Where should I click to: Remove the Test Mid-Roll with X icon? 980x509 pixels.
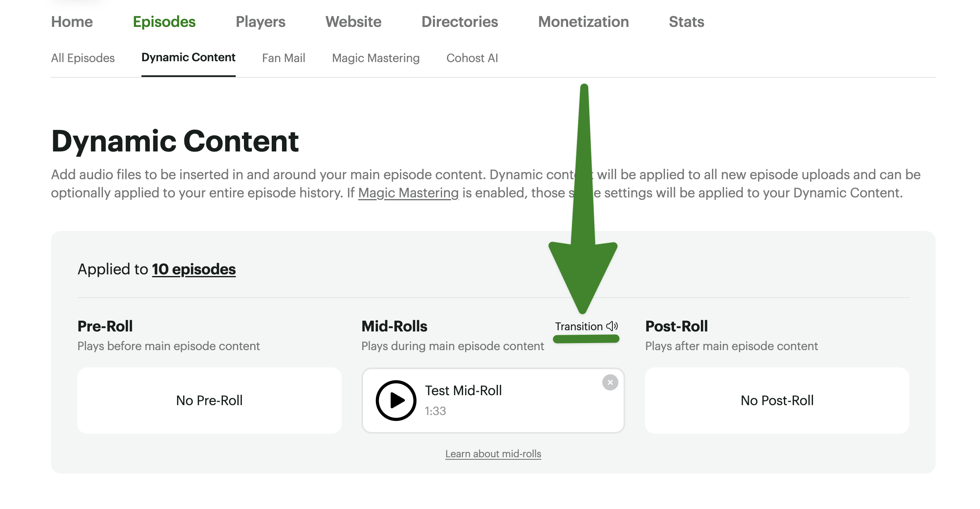coord(610,382)
